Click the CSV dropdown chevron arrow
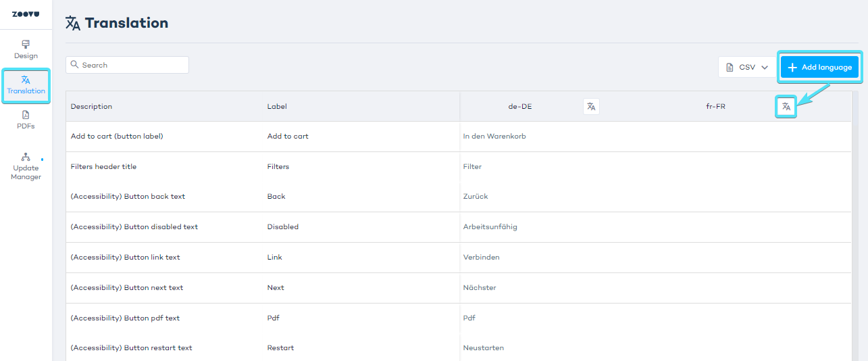 tap(765, 67)
